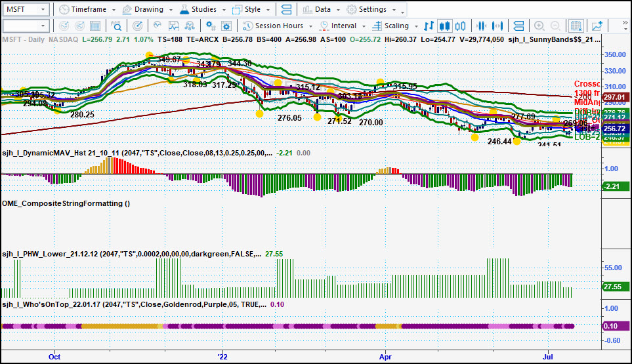Open the empty combo box on second toolbar

[x=26, y=26]
